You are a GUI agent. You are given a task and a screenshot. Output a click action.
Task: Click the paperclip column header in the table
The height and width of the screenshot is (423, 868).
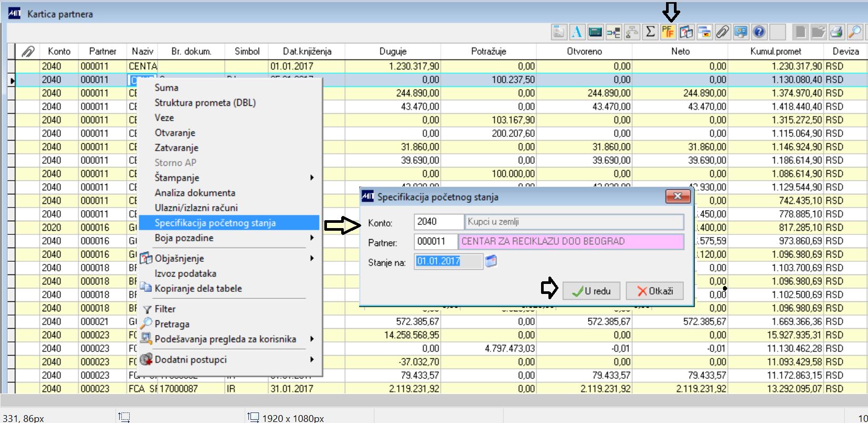28,52
